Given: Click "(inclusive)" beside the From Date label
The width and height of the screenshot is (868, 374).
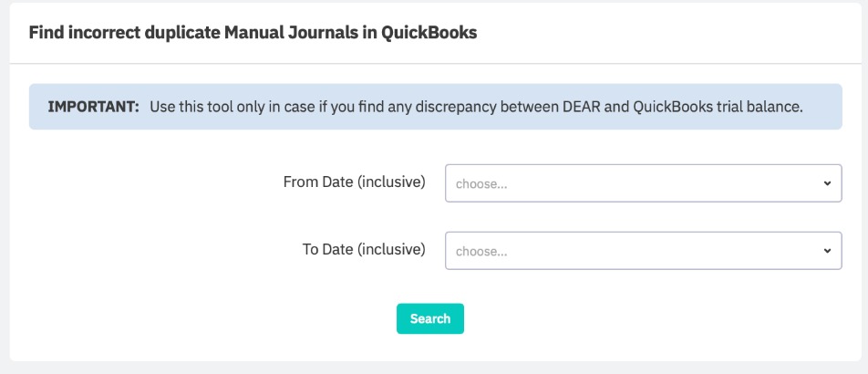Looking at the screenshot, I should [x=391, y=182].
